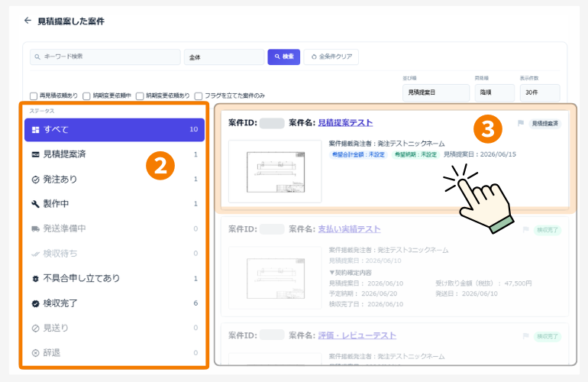The height and width of the screenshot is (382, 588).
Task: Click 希望納期：未設定 tag
Action: point(416,154)
